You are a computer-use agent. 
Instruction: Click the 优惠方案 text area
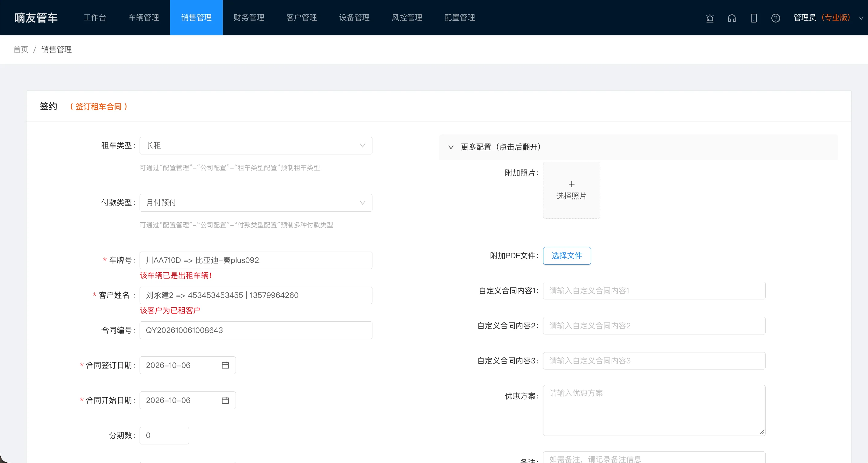(x=654, y=411)
